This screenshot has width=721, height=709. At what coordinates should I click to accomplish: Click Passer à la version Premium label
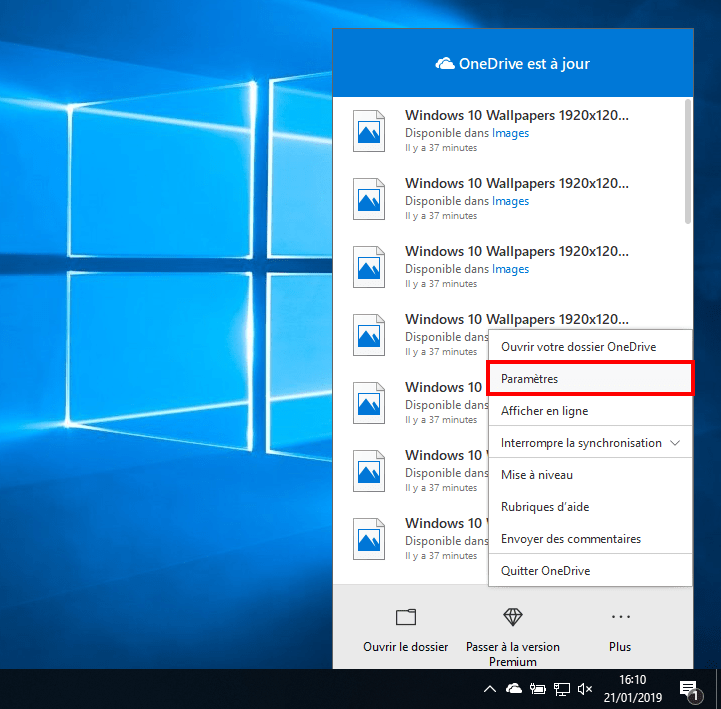click(x=513, y=654)
